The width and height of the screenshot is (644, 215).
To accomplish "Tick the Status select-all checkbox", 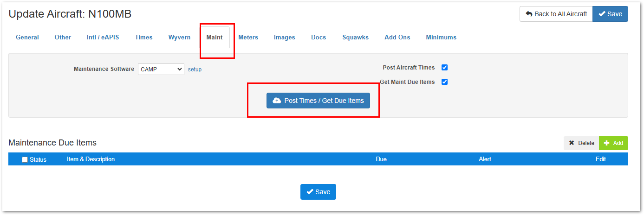I will tap(25, 159).
